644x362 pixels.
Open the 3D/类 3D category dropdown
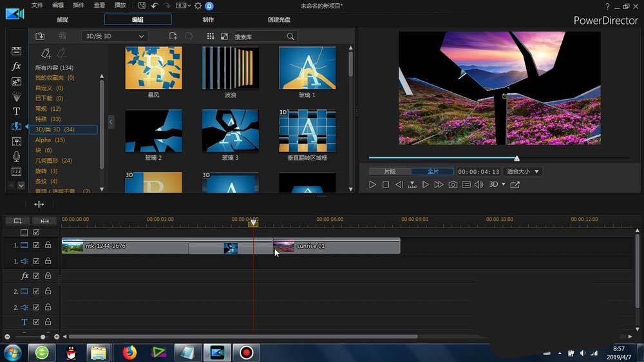pos(115,36)
